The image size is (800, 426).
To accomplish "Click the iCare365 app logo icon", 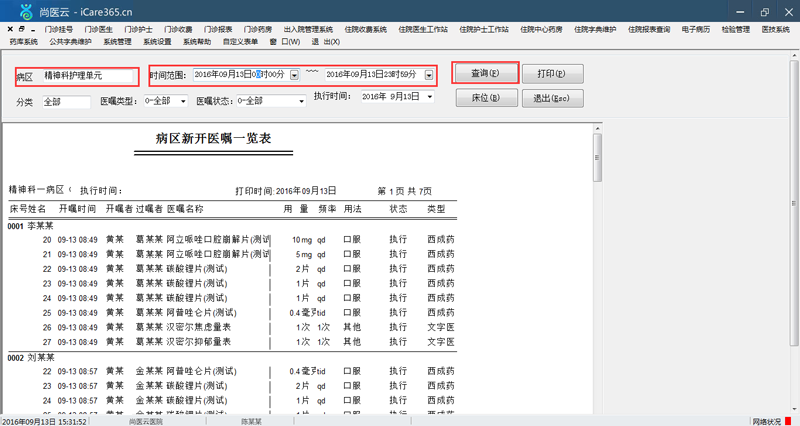I will [x=26, y=11].
